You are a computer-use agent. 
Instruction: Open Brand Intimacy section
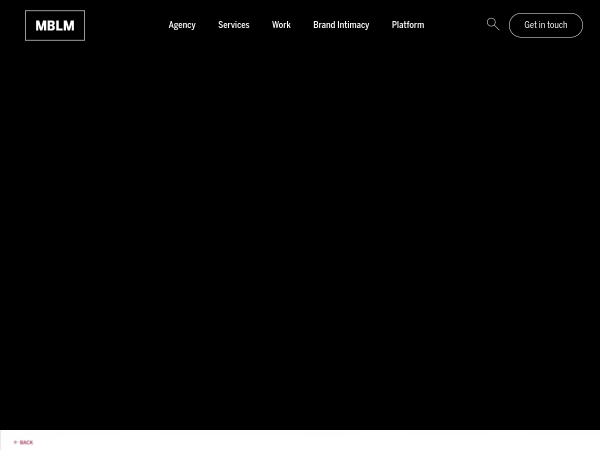(341, 25)
